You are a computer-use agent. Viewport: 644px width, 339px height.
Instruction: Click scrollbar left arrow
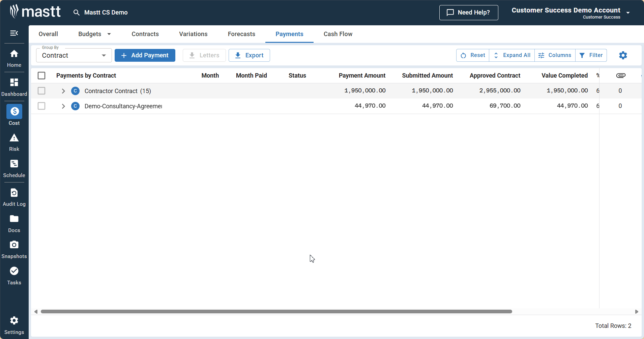pyautogui.click(x=36, y=312)
